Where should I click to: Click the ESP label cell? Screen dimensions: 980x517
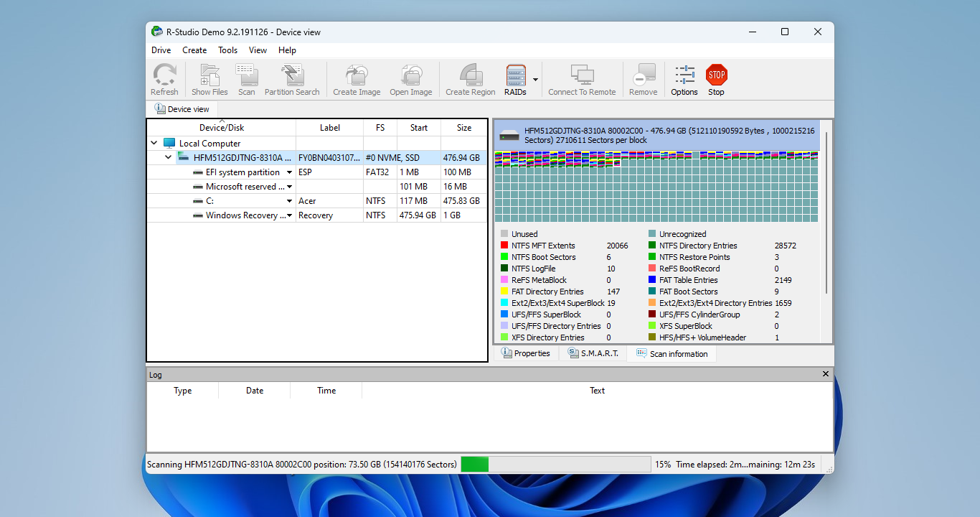point(329,172)
